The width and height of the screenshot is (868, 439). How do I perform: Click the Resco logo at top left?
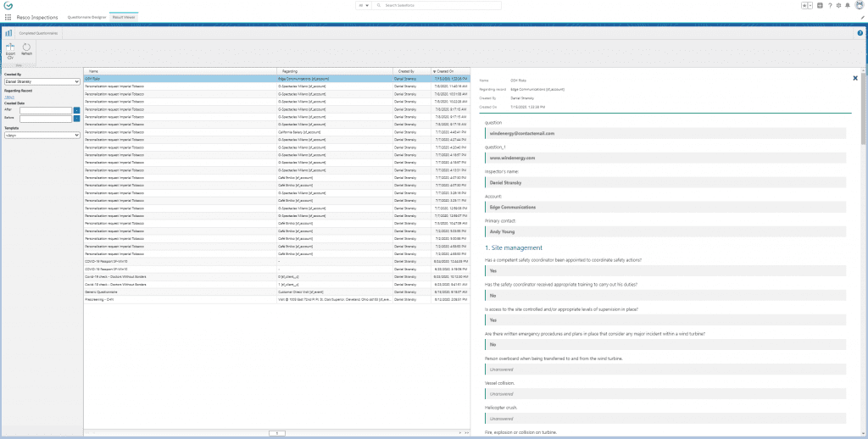click(8, 5)
